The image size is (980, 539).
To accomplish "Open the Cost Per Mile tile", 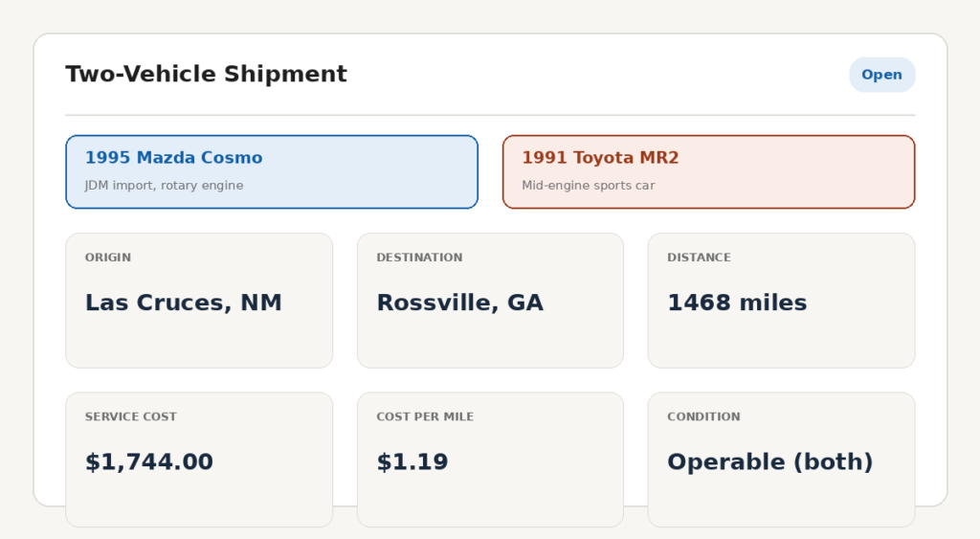I will coord(490,460).
